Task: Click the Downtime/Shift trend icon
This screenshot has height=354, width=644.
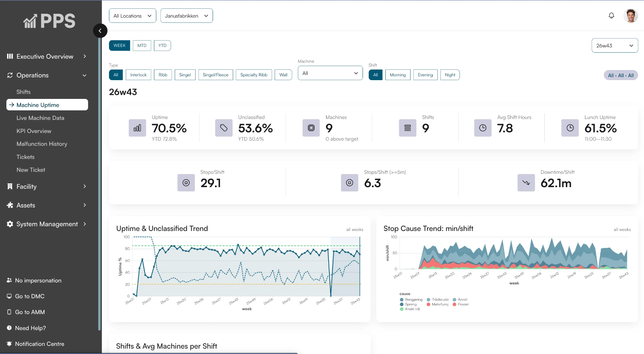Action: (x=526, y=183)
